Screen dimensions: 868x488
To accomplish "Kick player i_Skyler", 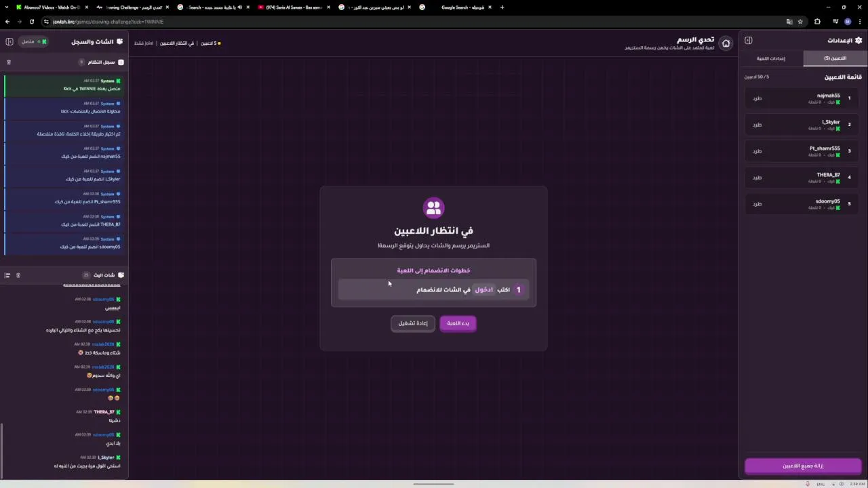I will 757,125.
